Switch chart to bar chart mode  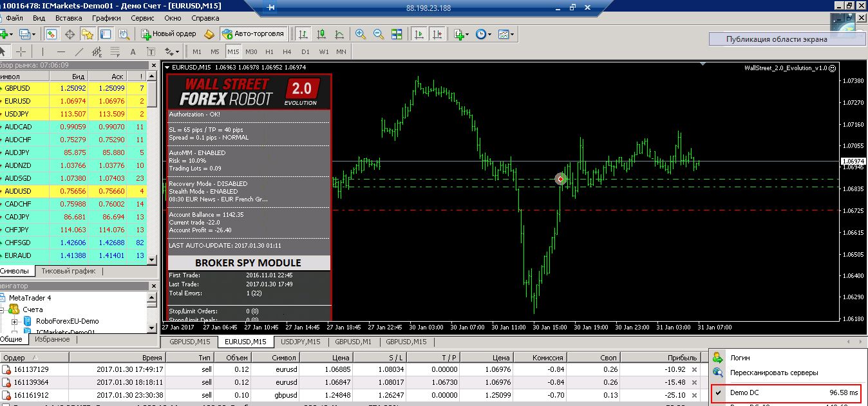[302, 34]
